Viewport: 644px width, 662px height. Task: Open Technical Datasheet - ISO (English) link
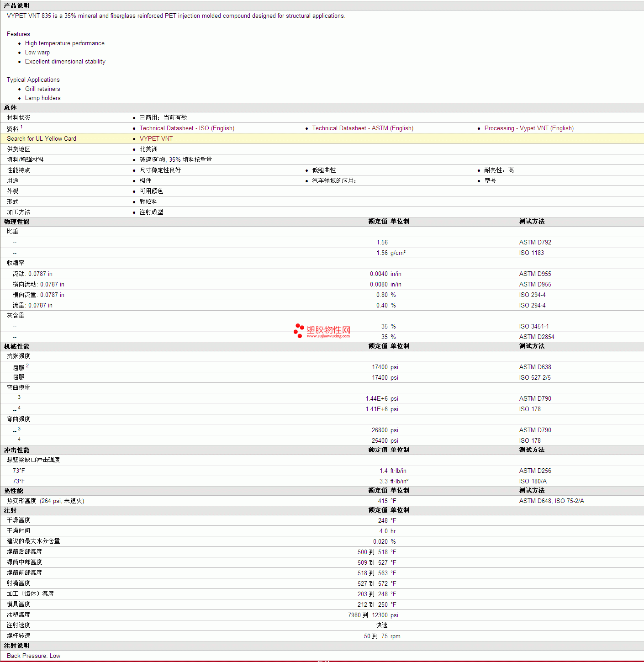click(187, 128)
